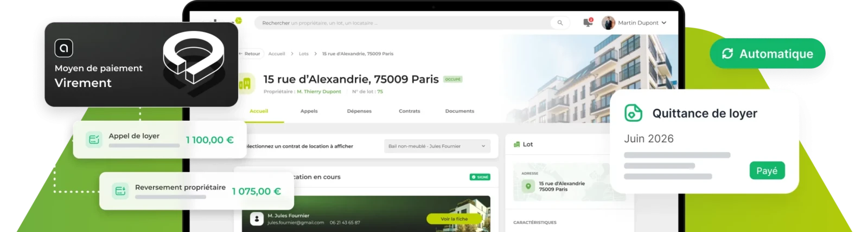This screenshot has width=868, height=232.
Task: Open the Lots breadcrumb link
Action: click(x=304, y=54)
